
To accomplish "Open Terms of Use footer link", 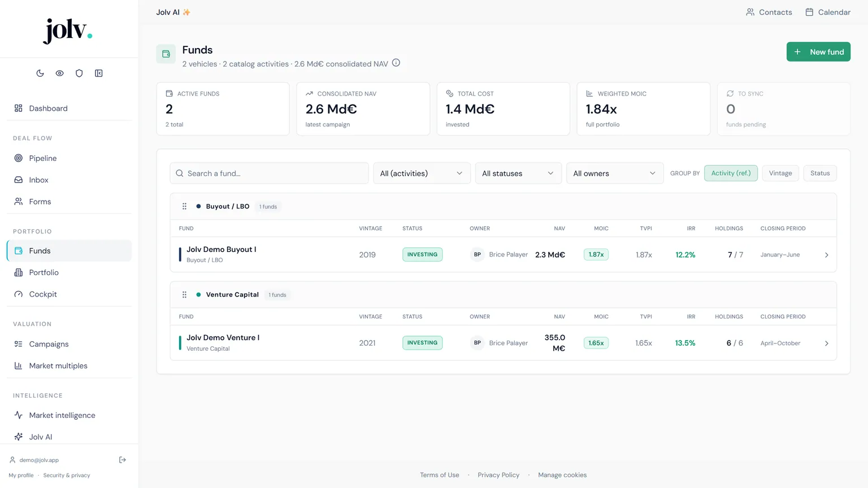I will click(x=440, y=475).
